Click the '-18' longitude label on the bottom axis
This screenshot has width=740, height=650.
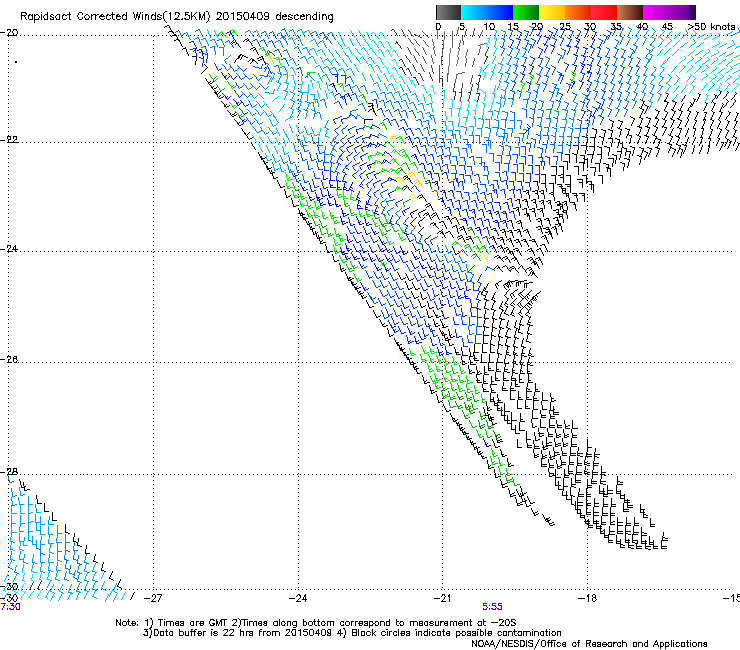point(587,598)
